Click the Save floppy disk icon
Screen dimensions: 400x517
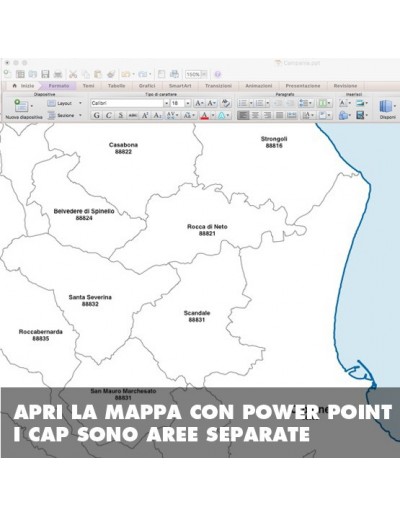coord(45,74)
